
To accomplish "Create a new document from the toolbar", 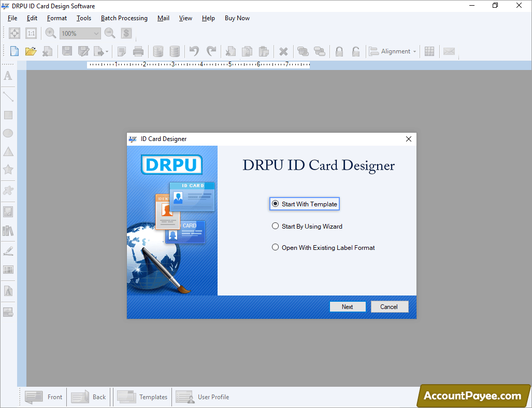I will [x=15, y=51].
